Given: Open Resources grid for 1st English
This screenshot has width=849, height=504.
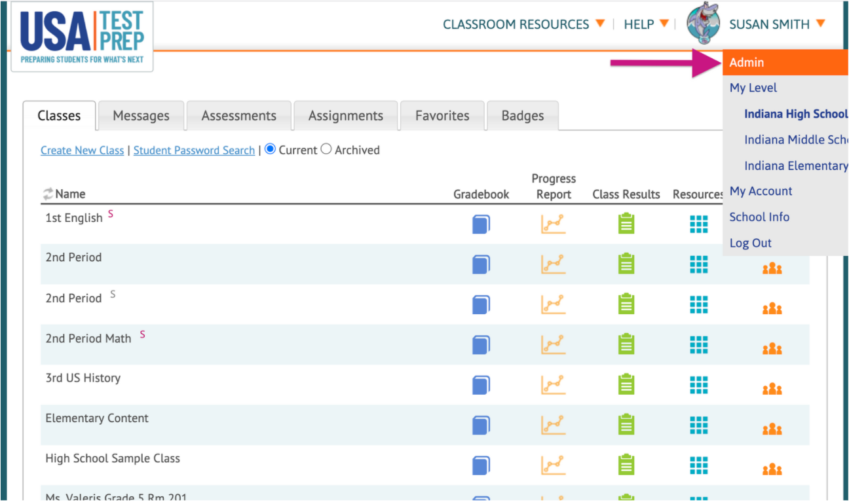Looking at the screenshot, I should (x=699, y=225).
